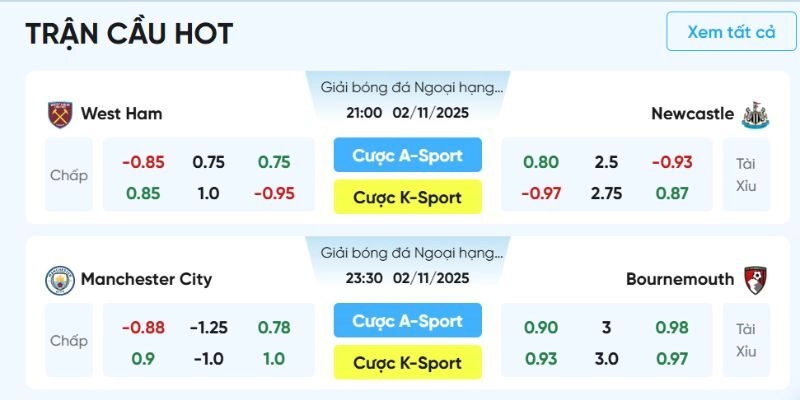Open the Bournemouth team name link
This screenshot has width=800, height=400.
tap(680, 280)
